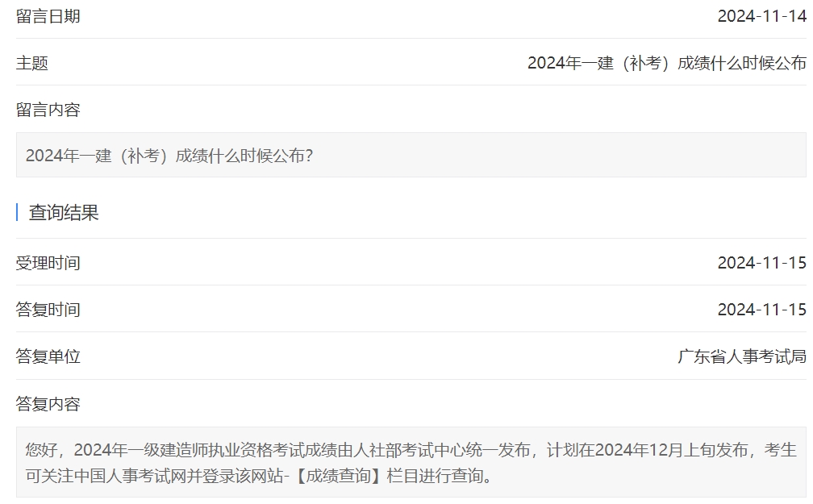This screenshot has height=504, width=813.
Task: Click the subject text 2024年一建（补考）成绩什么时候公布
Action: pyautogui.click(x=667, y=63)
